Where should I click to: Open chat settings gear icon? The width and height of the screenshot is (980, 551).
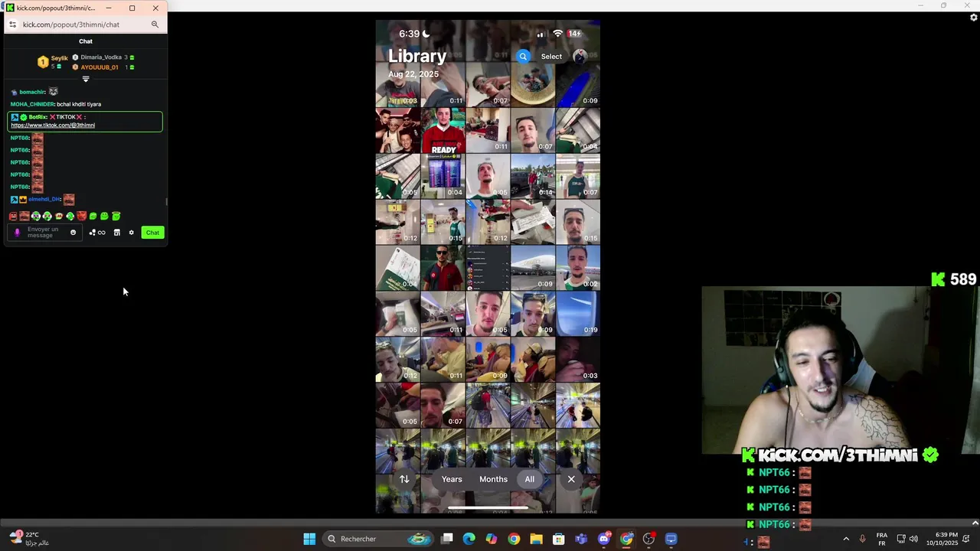point(131,233)
